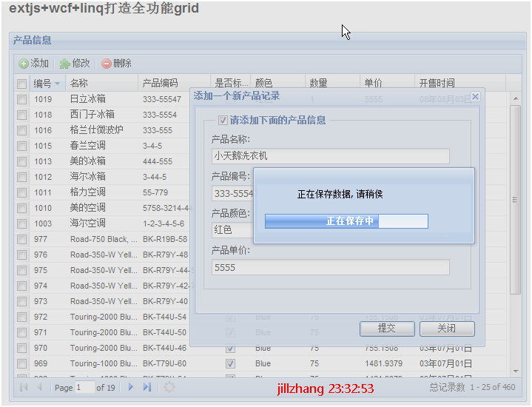Click the 产品名称 text field

330,156
